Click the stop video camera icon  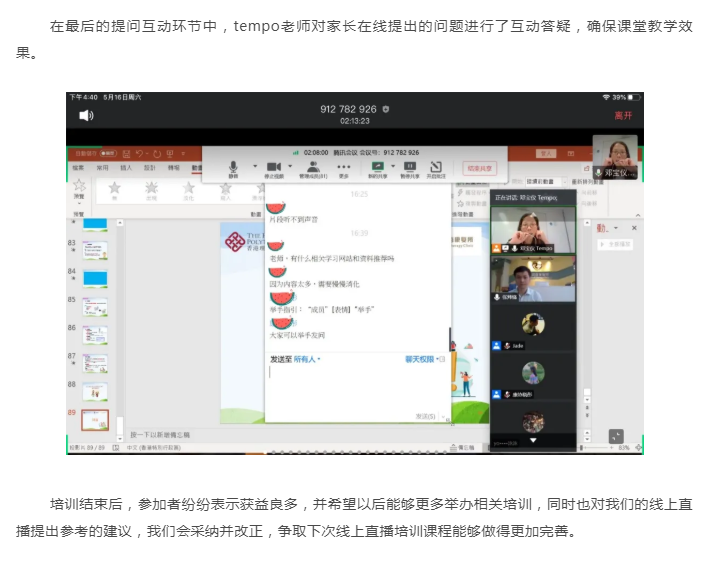coord(273,166)
